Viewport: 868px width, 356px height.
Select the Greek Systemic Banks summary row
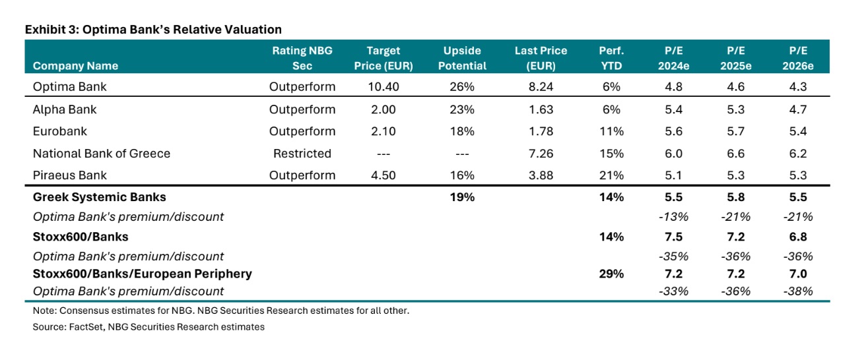click(100, 197)
